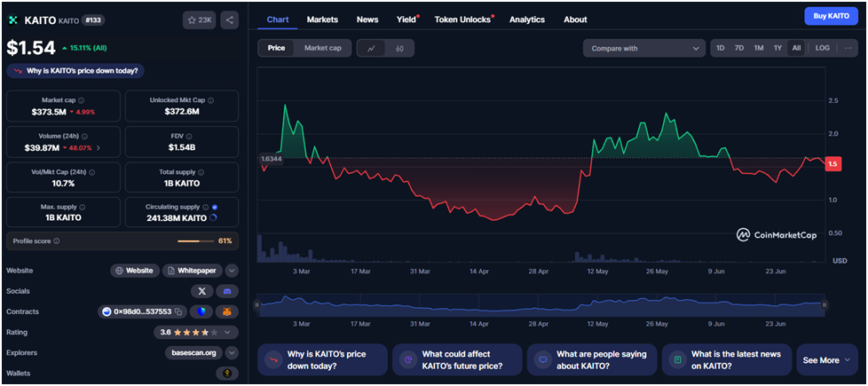Click verified badge next to Circulating supply

pos(215,207)
